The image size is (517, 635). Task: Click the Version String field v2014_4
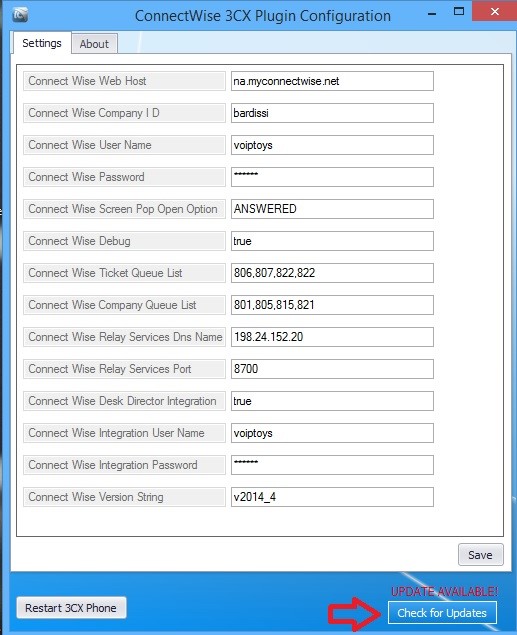pyautogui.click(x=332, y=497)
